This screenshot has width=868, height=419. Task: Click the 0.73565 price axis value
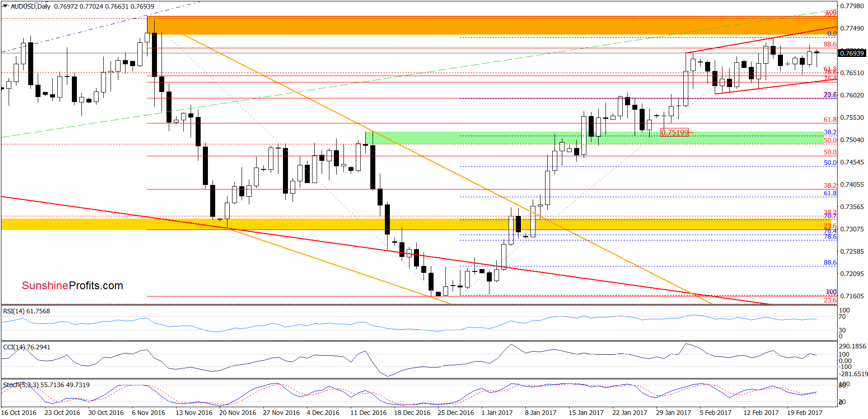pos(852,207)
